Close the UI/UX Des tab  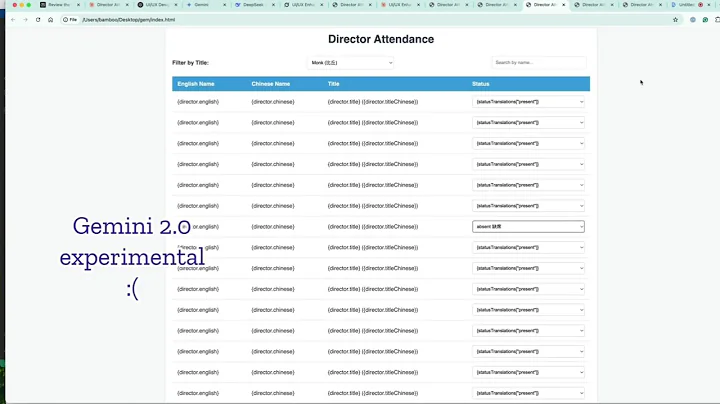pos(175,5)
